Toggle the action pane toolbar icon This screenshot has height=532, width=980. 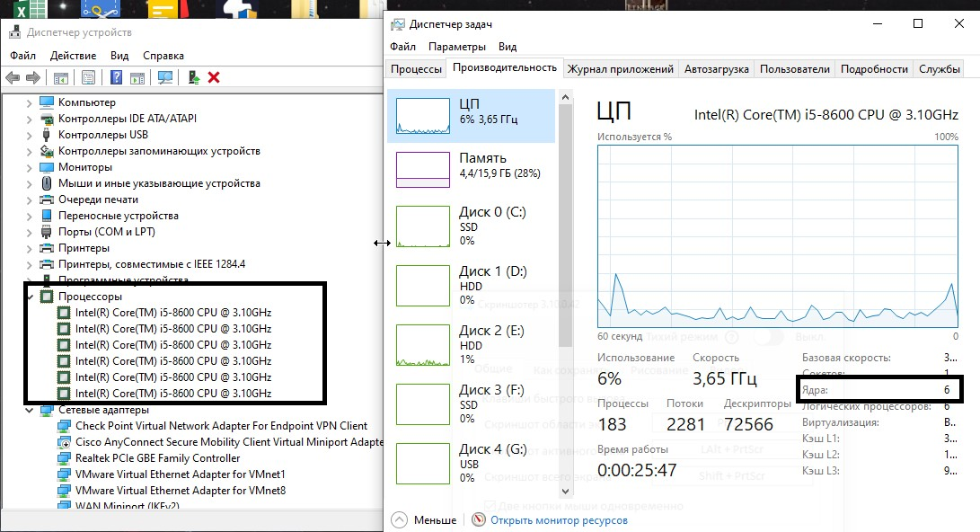[137, 77]
